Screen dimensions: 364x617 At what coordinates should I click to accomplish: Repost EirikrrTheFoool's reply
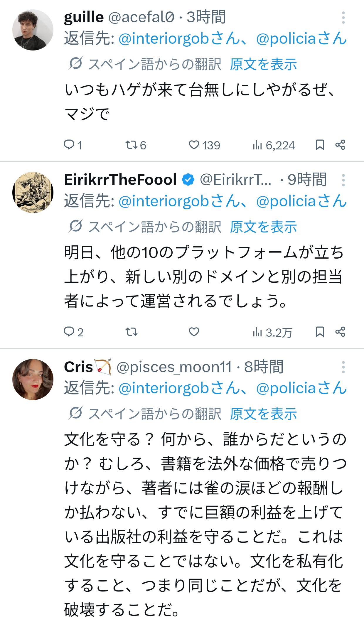131,332
